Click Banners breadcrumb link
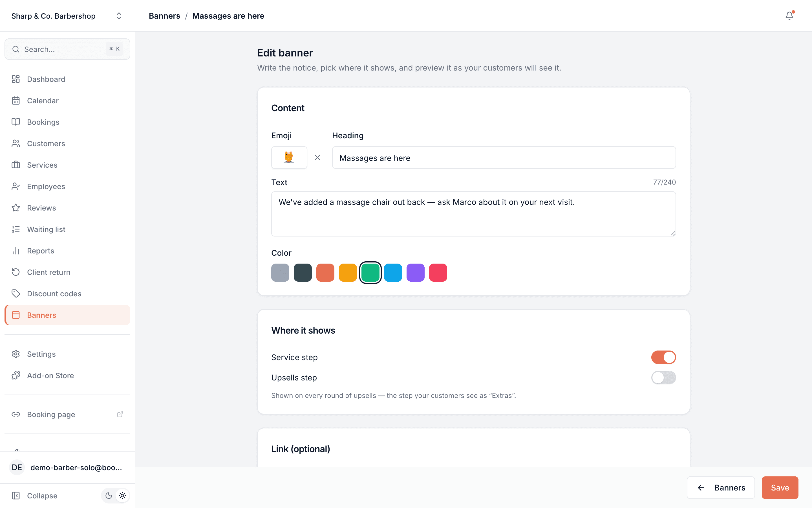The image size is (812, 508). click(164, 16)
